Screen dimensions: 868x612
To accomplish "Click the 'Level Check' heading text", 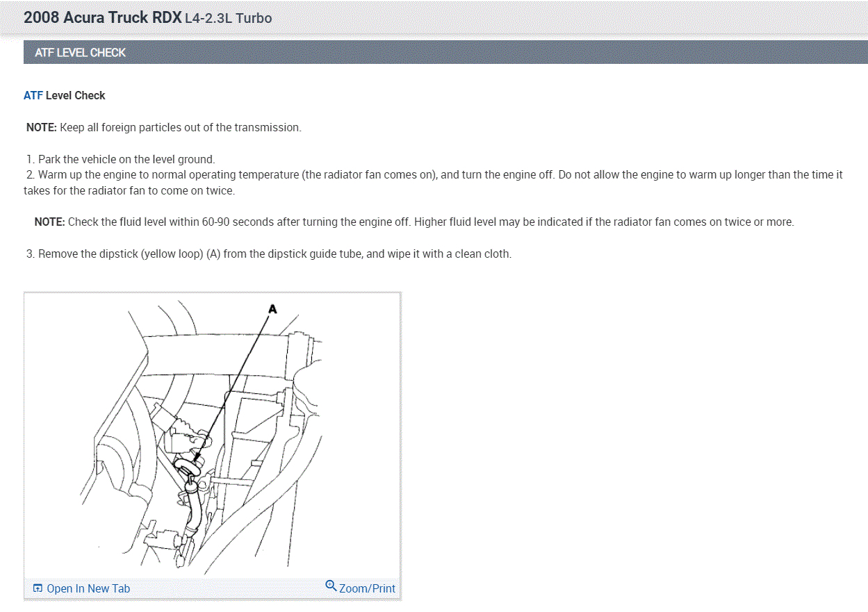I will 75,96.
